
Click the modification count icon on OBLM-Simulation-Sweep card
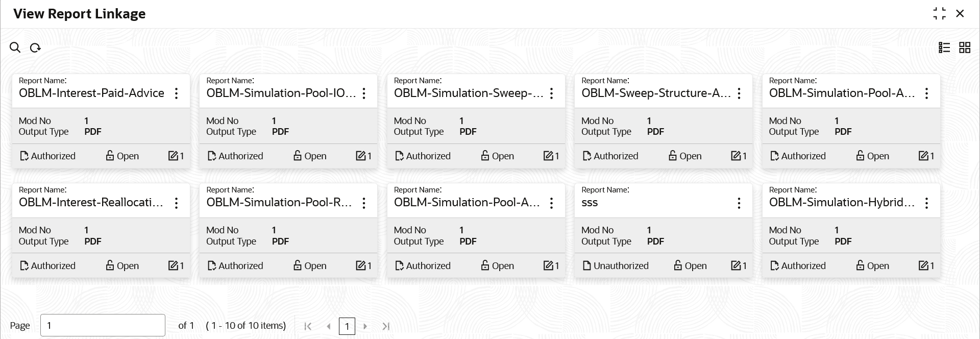point(548,156)
